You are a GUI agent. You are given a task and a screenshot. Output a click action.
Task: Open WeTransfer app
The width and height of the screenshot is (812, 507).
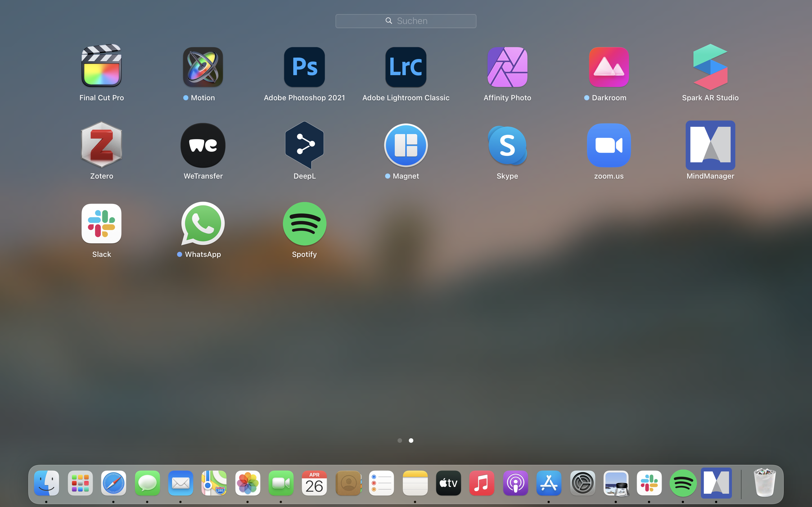(203, 145)
